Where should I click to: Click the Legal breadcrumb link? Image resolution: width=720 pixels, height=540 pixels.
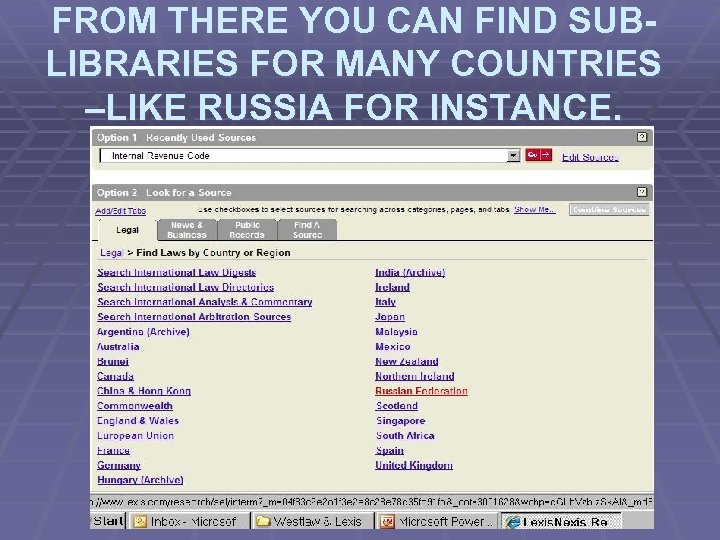coord(111,253)
